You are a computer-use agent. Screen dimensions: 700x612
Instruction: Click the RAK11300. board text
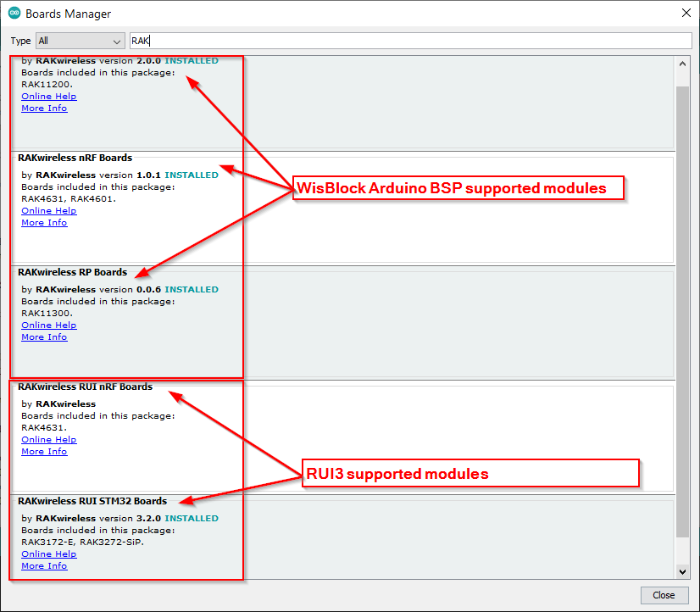coord(47,313)
